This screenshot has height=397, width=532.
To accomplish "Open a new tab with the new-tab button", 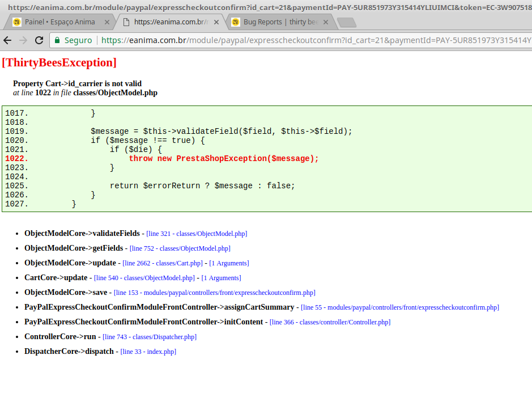I will click(x=346, y=22).
